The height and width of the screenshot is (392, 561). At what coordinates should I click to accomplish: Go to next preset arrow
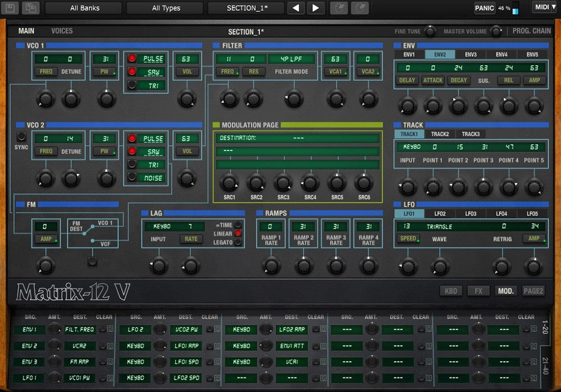pyautogui.click(x=315, y=8)
